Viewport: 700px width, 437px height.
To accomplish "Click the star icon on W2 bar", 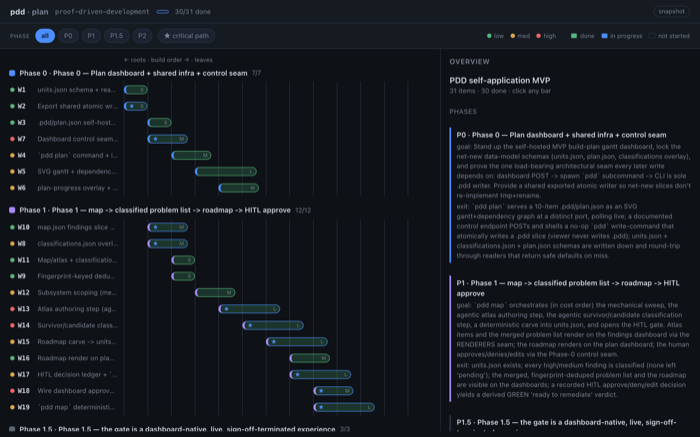I will coord(132,106).
